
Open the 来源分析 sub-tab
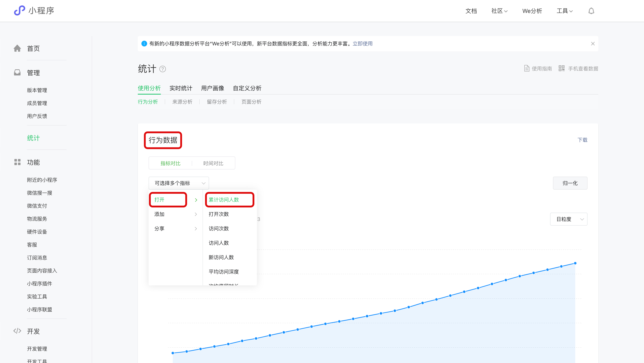coord(182,102)
